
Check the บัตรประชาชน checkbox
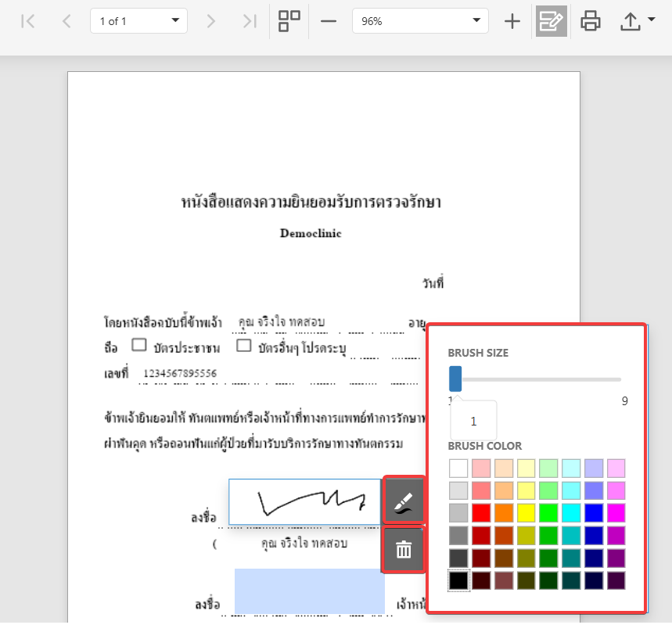[x=138, y=345]
